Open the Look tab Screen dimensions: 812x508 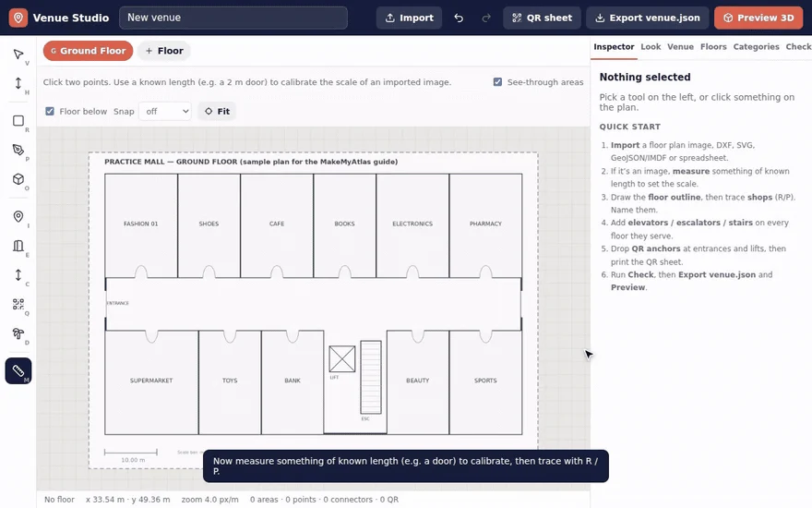(x=651, y=47)
